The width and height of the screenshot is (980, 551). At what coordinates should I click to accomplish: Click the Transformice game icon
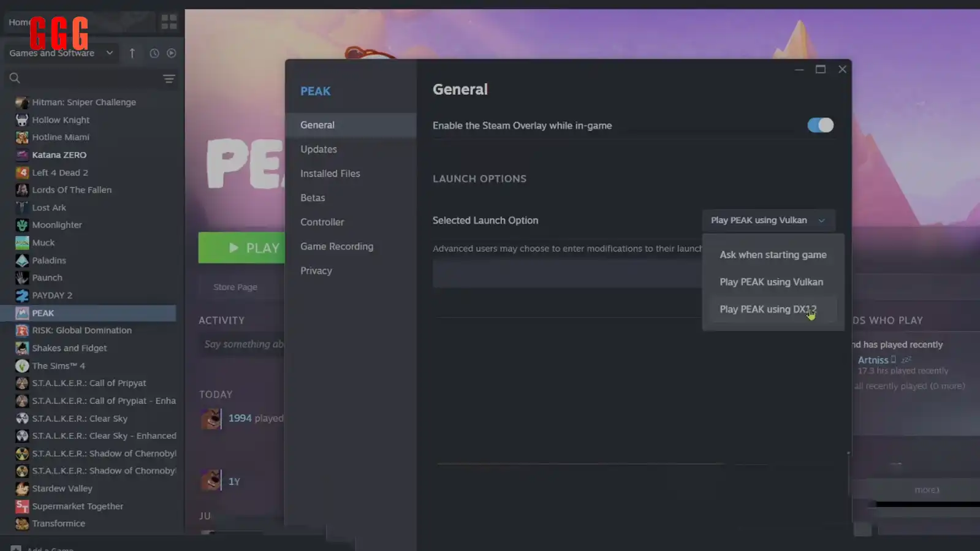coord(22,523)
